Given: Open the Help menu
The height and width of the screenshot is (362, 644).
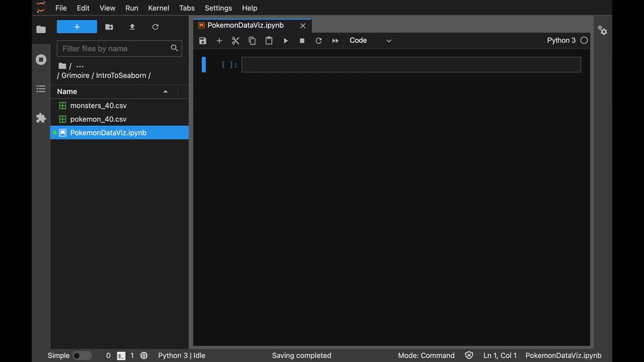Looking at the screenshot, I should 250,8.
